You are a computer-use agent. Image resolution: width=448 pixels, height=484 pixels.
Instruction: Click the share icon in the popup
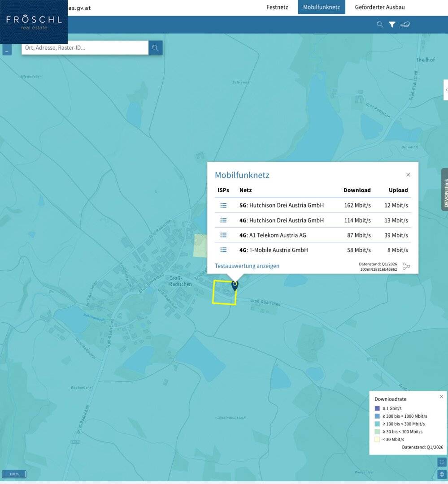tap(406, 266)
